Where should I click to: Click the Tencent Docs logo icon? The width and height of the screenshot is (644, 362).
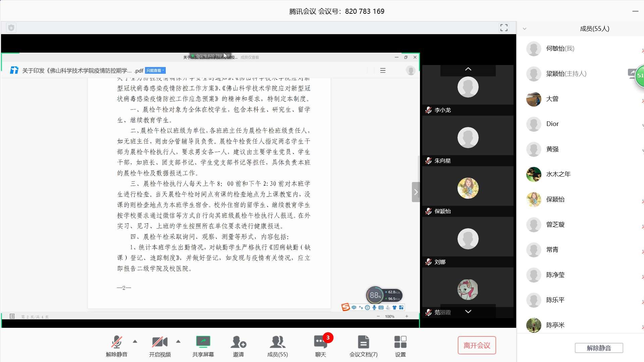coord(14,70)
